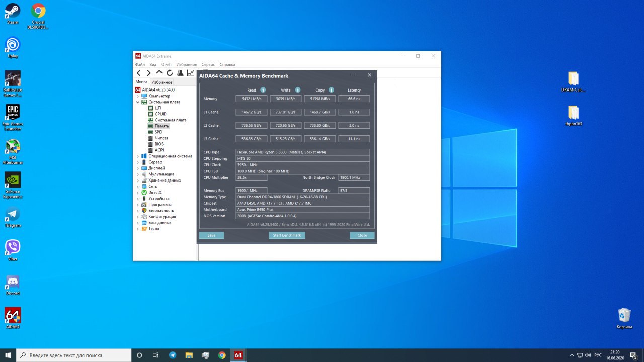Click the user profile icon in AIDA64 toolbar
Viewport: 644px width, 362px height.
(x=180, y=73)
